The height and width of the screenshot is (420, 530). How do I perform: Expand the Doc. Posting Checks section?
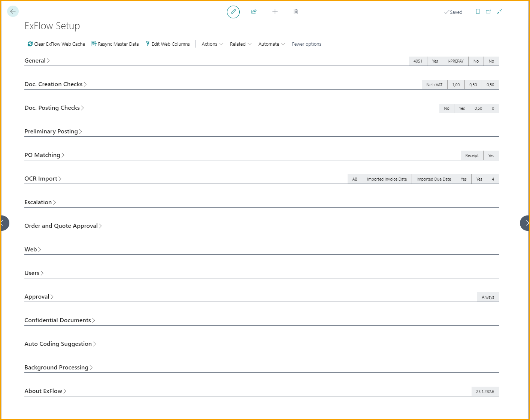[54, 108]
